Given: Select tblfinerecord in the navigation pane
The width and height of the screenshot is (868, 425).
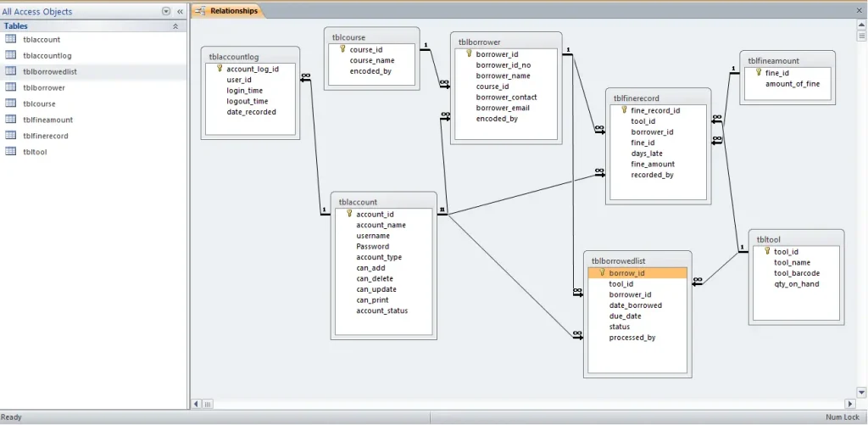Looking at the screenshot, I should click(46, 136).
